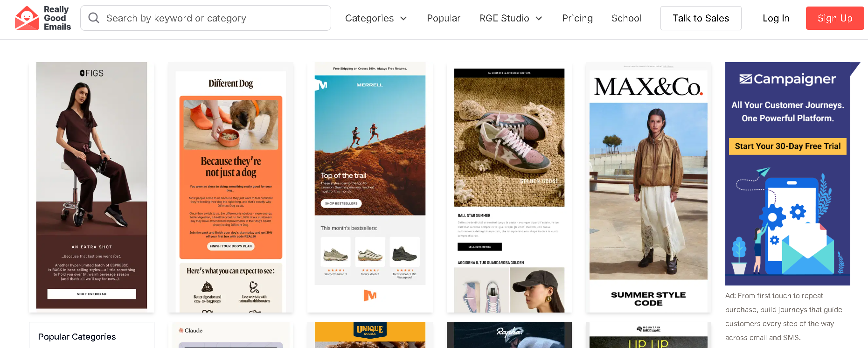Open the Different Dog email thumbnail
The image size is (868, 348).
coord(231,187)
